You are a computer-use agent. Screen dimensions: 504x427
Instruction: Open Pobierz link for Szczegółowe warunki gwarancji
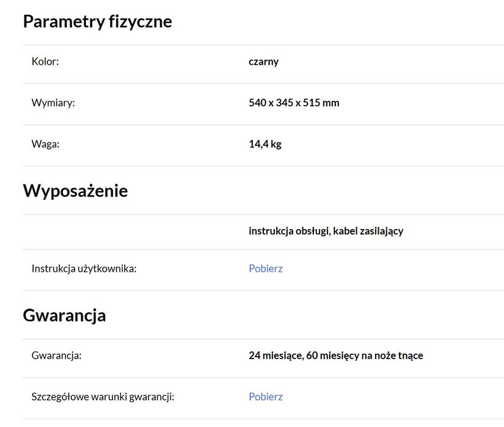[265, 396]
